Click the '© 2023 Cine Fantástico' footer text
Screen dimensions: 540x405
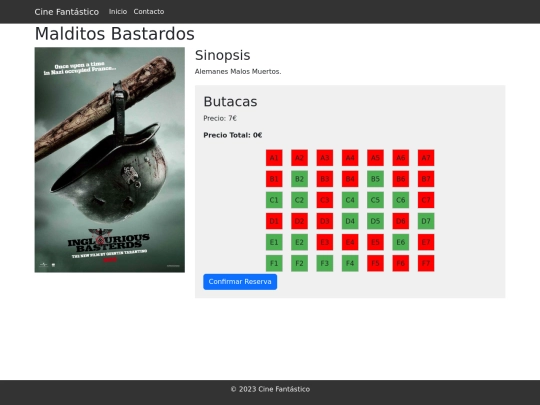(x=270, y=389)
